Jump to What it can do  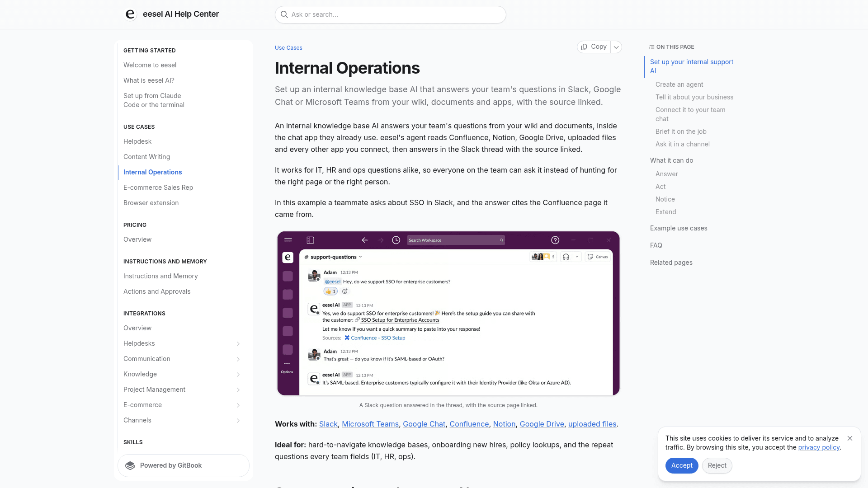pos(671,160)
